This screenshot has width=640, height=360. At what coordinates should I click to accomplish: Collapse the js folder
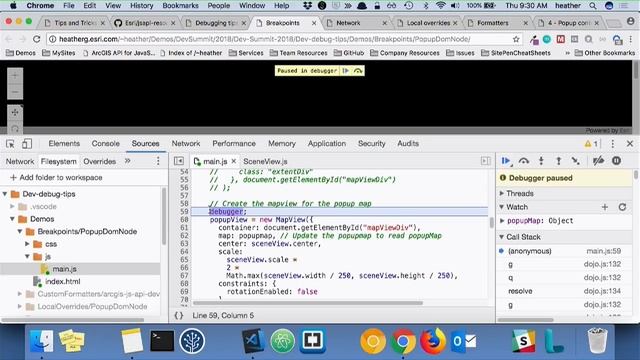27,257
